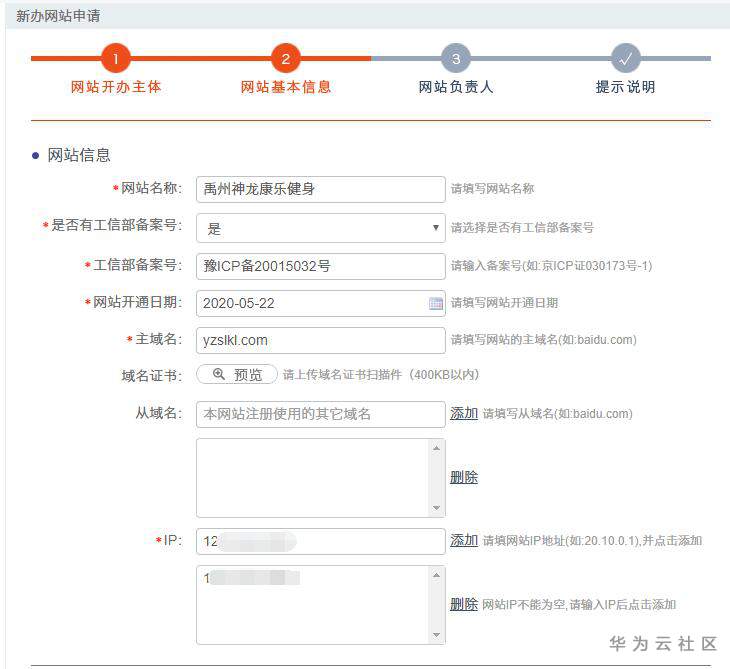Viewport: 730px width, 669px height.
Task: Click the 工信部备案号 input field
Action: pos(321,266)
